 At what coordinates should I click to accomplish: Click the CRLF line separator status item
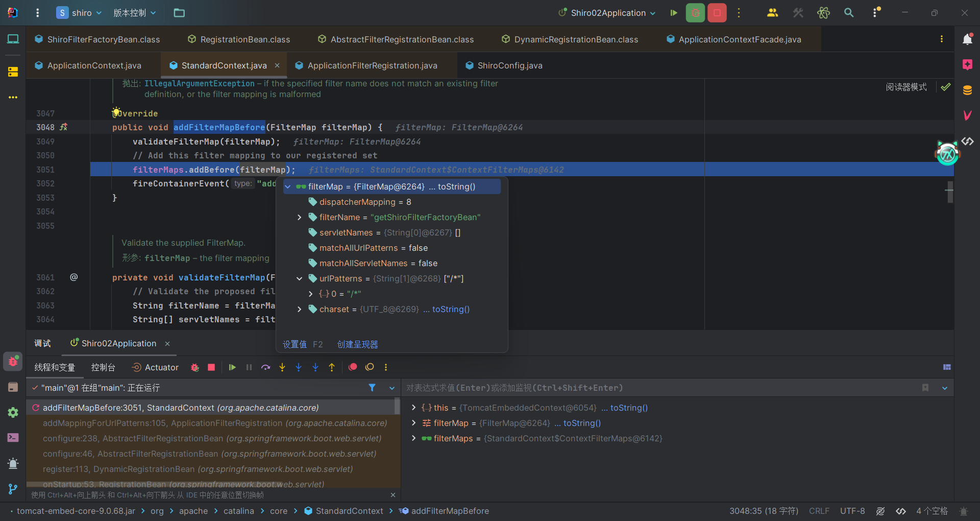(819, 511)
